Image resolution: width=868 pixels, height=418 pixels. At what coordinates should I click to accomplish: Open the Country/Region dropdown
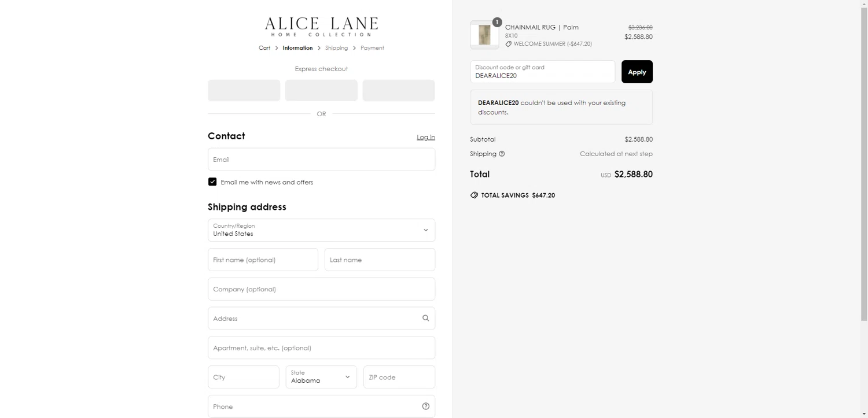[x=321, y=230]
